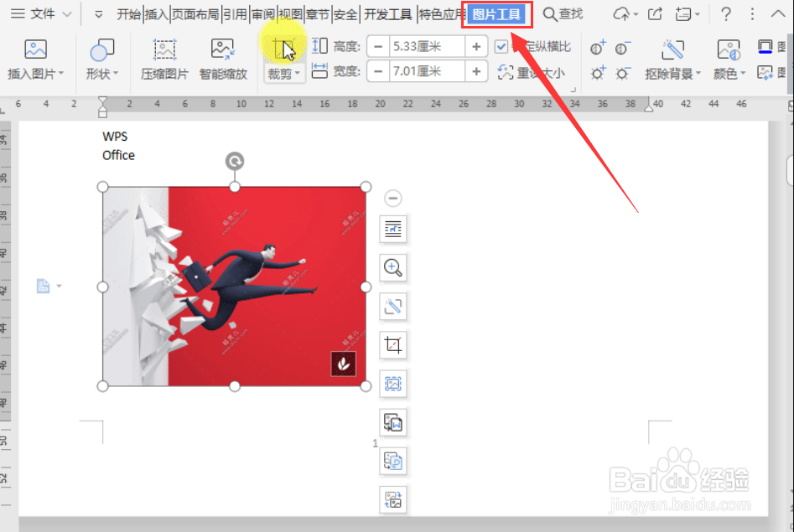Decrease the 高度 value with minus
The image size is (794, 532).
pyautogui.click(x=378, y=47)
